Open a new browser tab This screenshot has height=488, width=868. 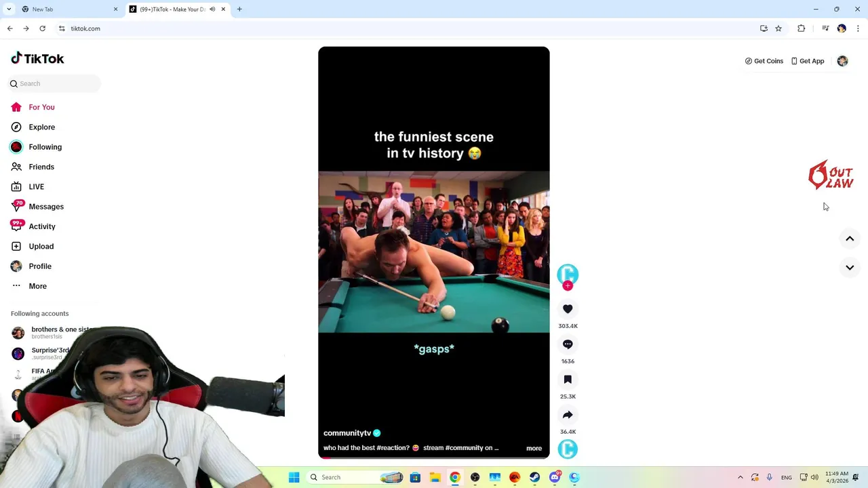pyautogui.click(x=239, y=9)
